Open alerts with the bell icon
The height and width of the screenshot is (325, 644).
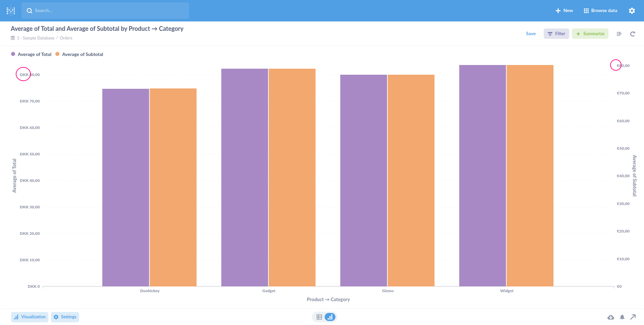pyautogui.click(x=622, y=317)
